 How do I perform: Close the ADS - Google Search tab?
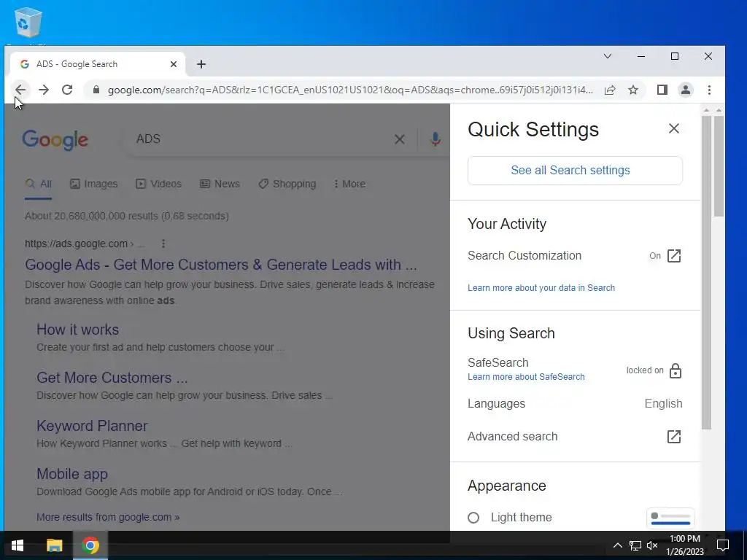click(x=174, y=64)
